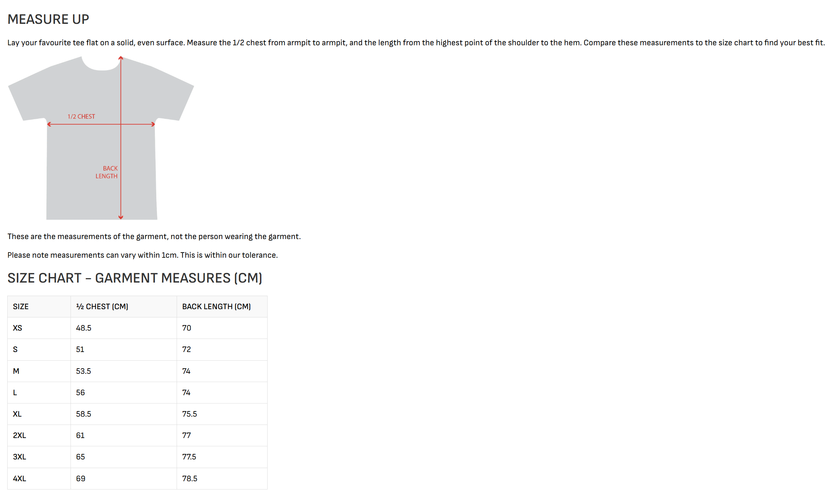Click the XL size row label

coord(17,414)
